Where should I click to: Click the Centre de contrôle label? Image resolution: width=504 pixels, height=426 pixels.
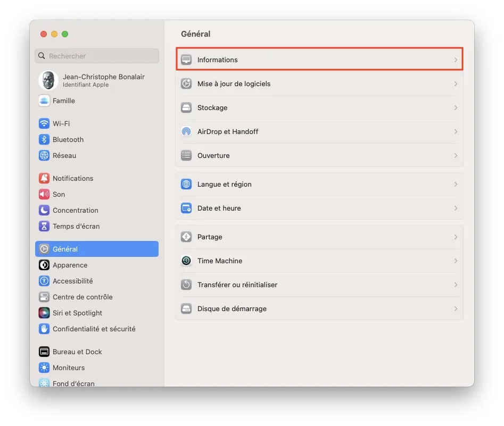point(82,297)
